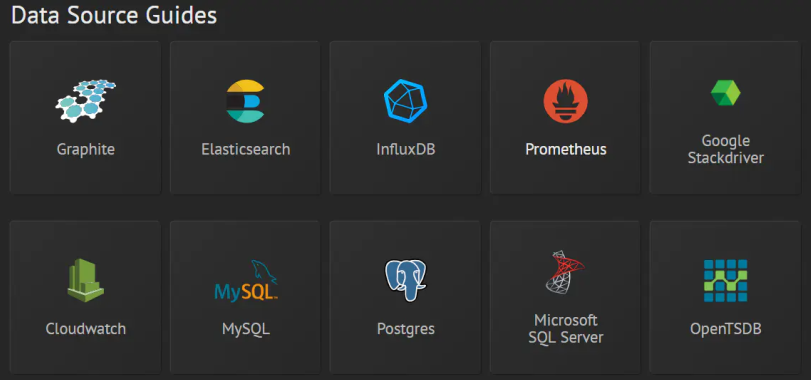
Task: Click the Google Stackdriver text label
Action: pyautogui.click(x=725, y=149)
